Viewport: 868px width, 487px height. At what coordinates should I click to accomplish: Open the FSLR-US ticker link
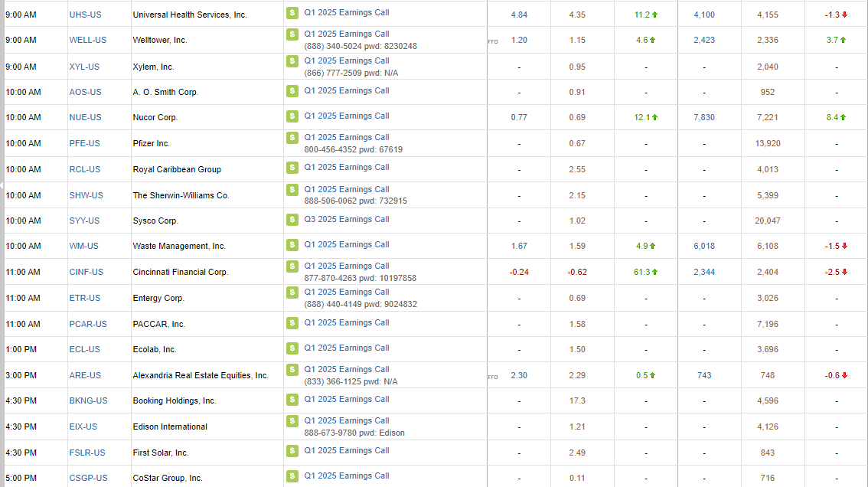click(x=87, y=453)
